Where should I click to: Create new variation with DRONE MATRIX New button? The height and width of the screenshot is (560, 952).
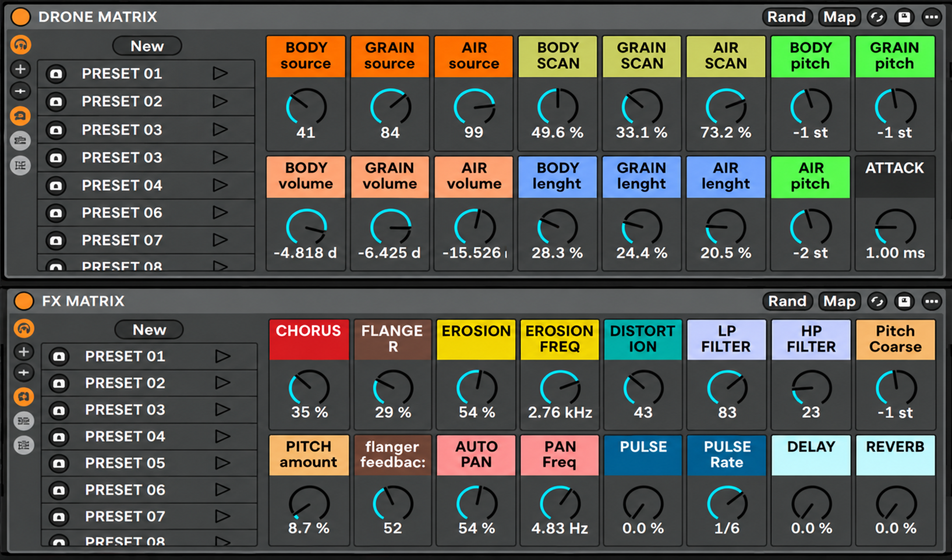click(147, 46)
